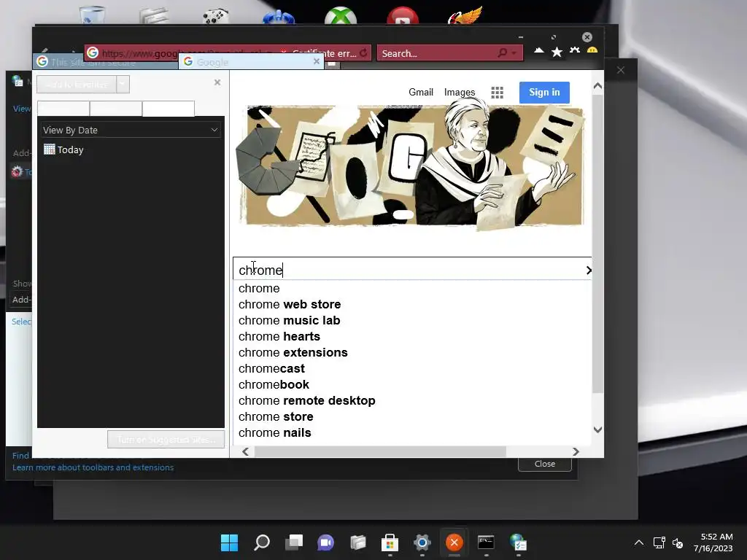Click Close in the Manage Add-ons dialog

click(x=544, y=464)
